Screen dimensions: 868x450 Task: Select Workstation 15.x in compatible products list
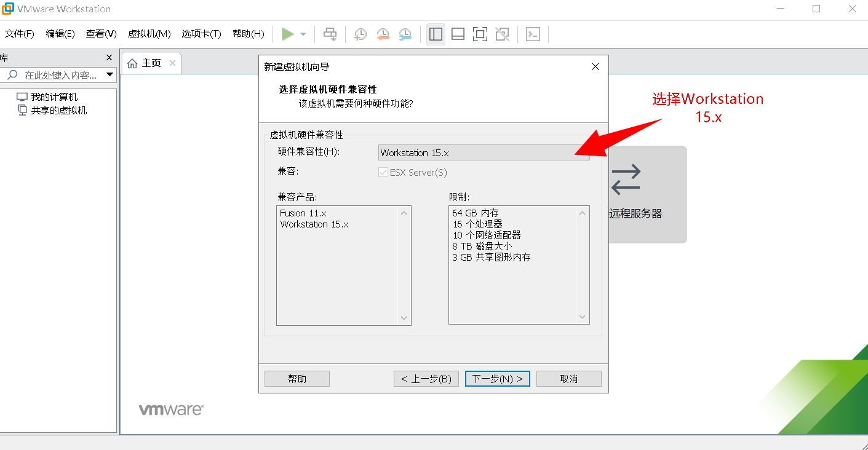314,224
